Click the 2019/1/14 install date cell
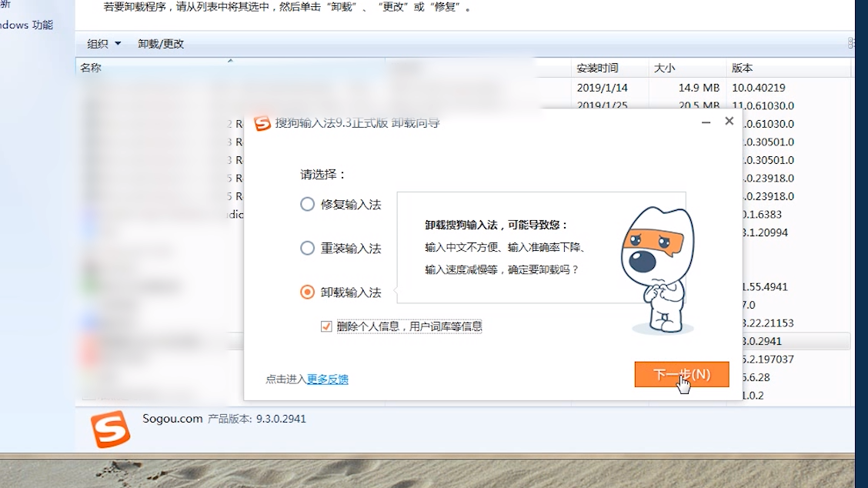This screenshot has height=488, width=868. point(603,88)
